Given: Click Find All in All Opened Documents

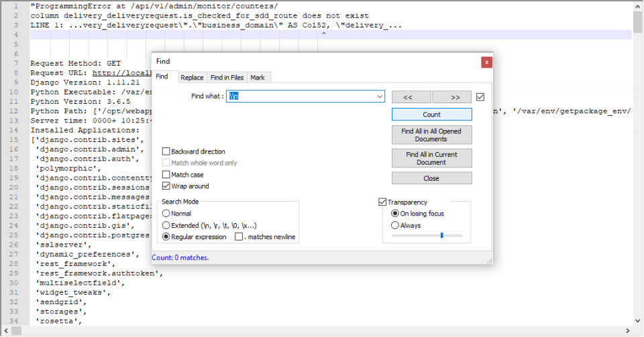Looking at the screenshot, I should click(x=431, y=135).
